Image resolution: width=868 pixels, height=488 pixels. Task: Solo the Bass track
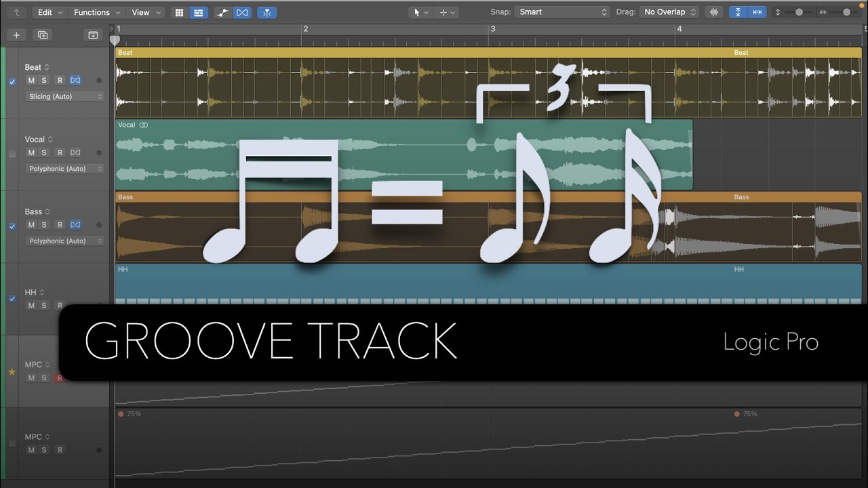[44, 224]
